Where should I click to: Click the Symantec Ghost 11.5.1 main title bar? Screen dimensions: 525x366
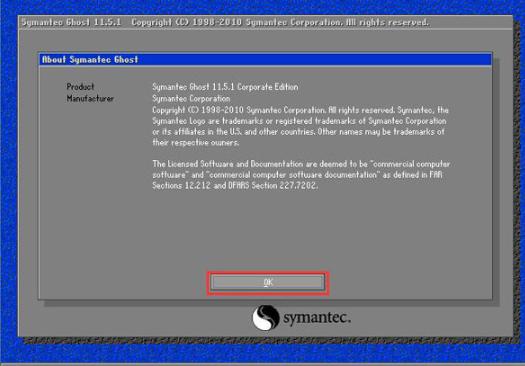[265, 22]
